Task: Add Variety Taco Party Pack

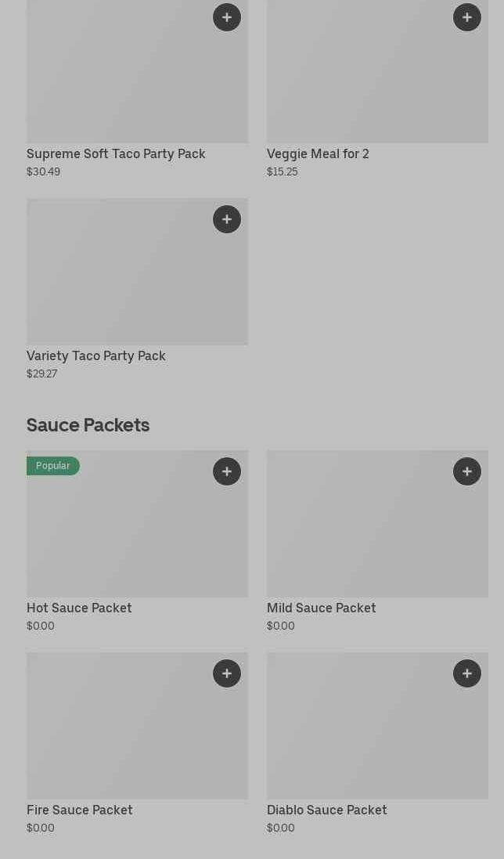Action: coord(227,219)
